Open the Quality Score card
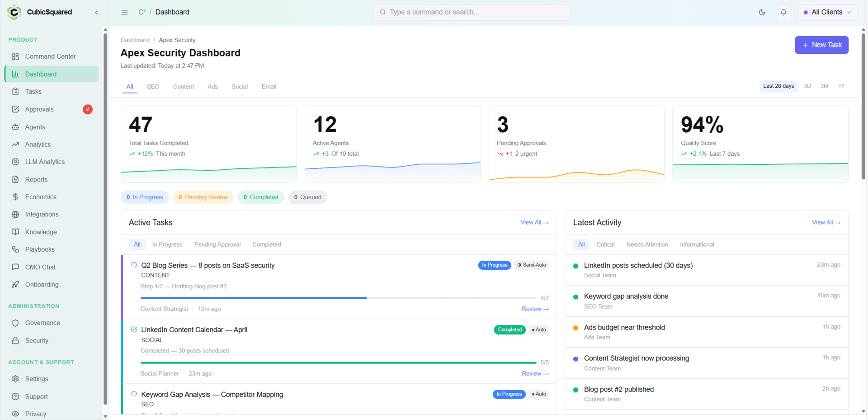Screen dimensions: 868x420 760,144
